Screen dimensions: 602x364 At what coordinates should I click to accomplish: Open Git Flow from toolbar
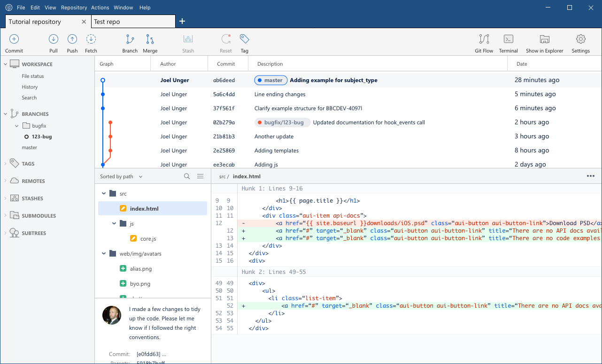coord(484,40)
